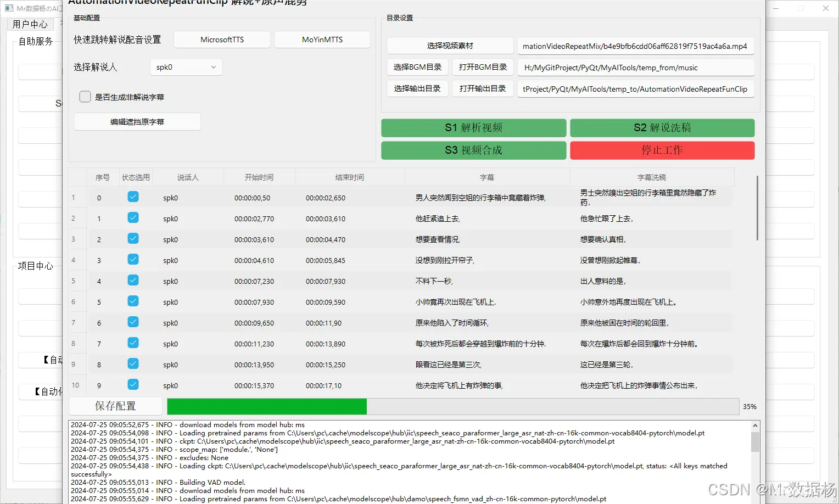This screenshot has height=504, width=839.
Task: Click the 选择输出目录 button
Action: point(417,88)
